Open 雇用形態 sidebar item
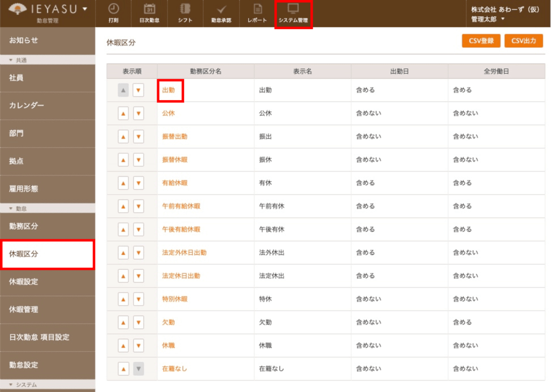551x392 pixels. click(47, 189)
